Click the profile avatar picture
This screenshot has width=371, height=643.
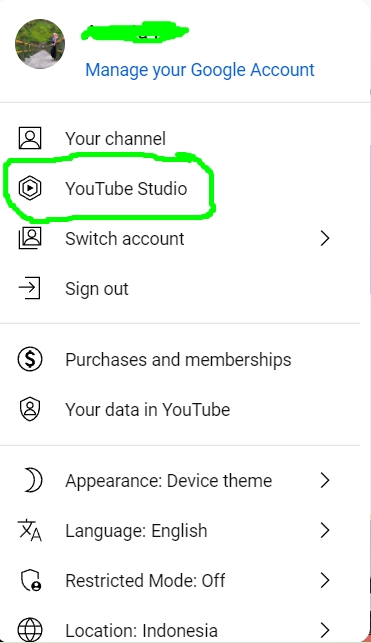pyautogui.click(x=40, y=44)
